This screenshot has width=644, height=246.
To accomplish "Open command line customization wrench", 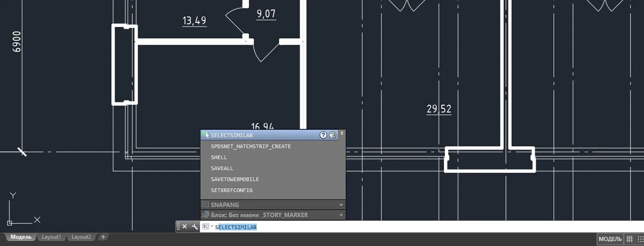I will pos(195,226).
